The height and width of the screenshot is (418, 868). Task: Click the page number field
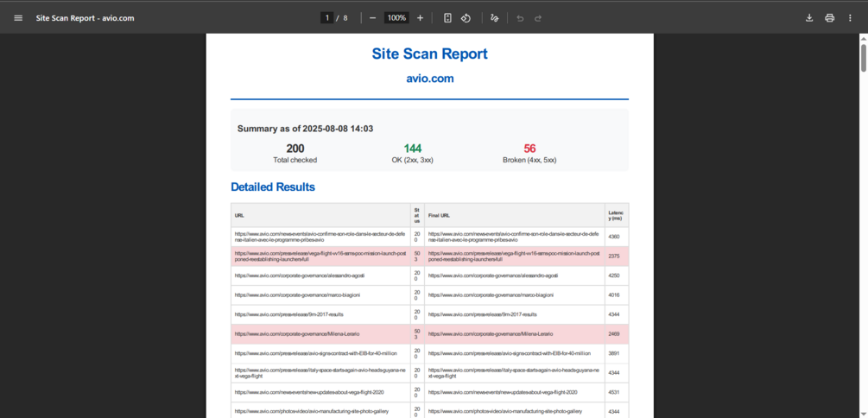click(326, 18)
